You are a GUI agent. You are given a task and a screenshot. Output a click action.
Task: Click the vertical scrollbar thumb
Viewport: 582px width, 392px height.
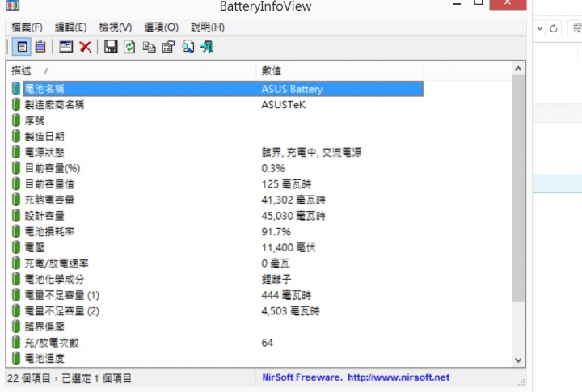(518, 188)
